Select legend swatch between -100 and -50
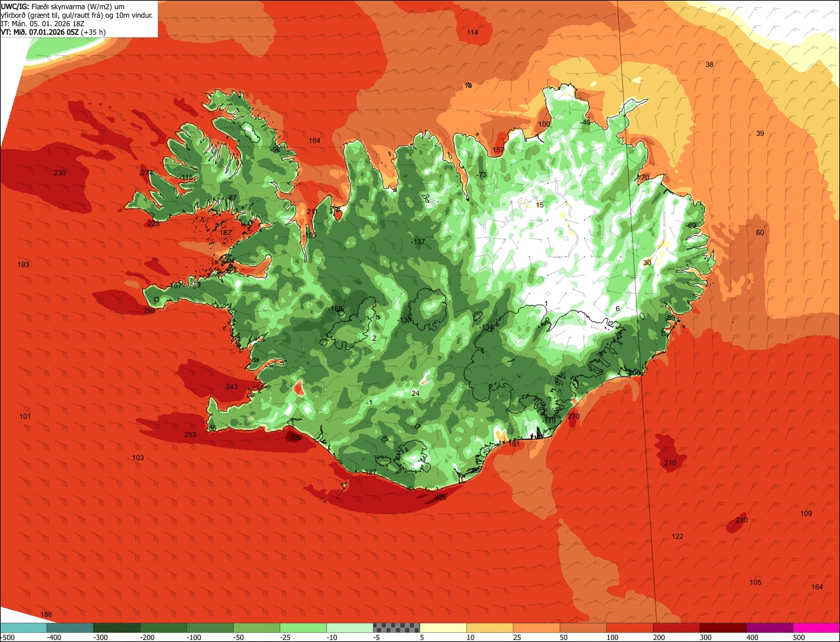840x642 pixels. [x=210, y=627]
